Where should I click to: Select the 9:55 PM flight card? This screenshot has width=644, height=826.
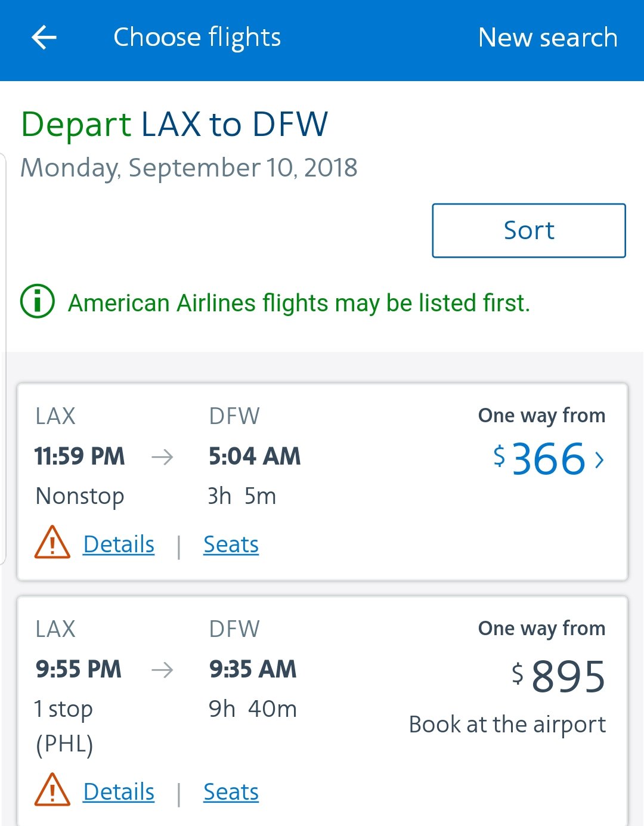[323, 711]
